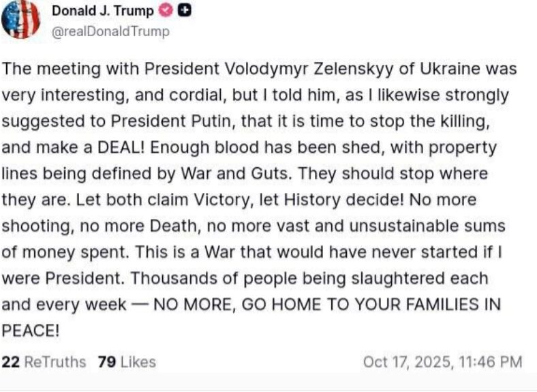The image size is (537, 392).
Task: Click the pink verified checkmark badge
Action: [166, 11]
